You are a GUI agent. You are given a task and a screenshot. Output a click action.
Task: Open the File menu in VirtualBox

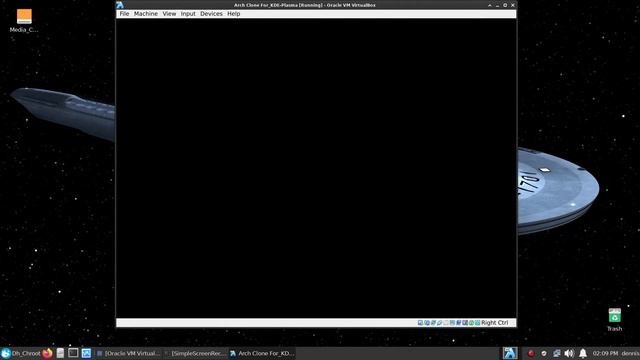[x=124, y=13]
